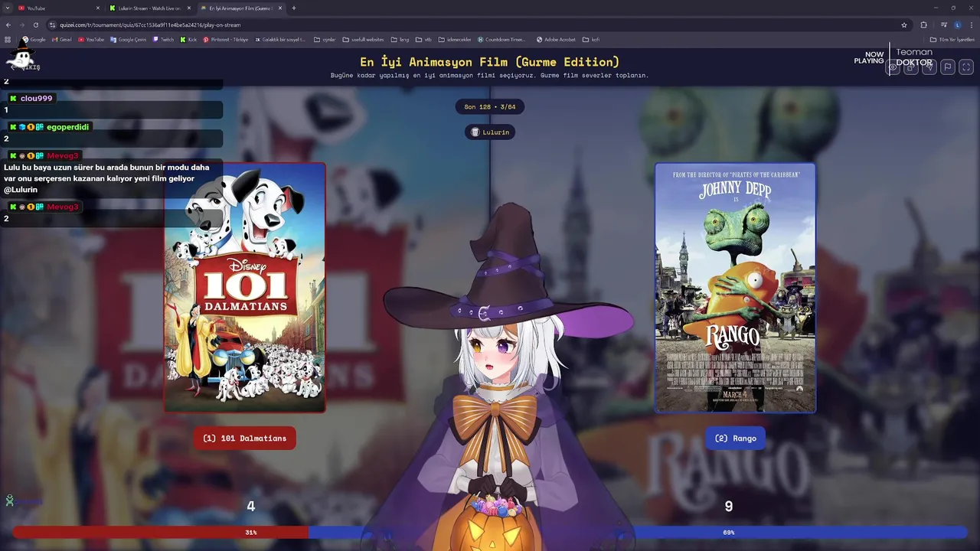Click the vote count 4 under Dalmatians
980x551 pixels.
click(x=250, y=506)
